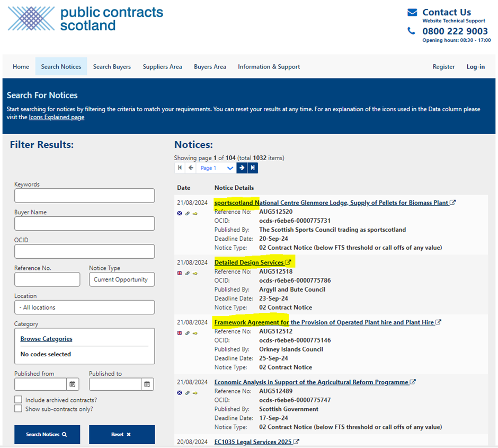498x448 pixels.
Task: Open Location dropdown showing All locations
Action: (x=84, y=308)
